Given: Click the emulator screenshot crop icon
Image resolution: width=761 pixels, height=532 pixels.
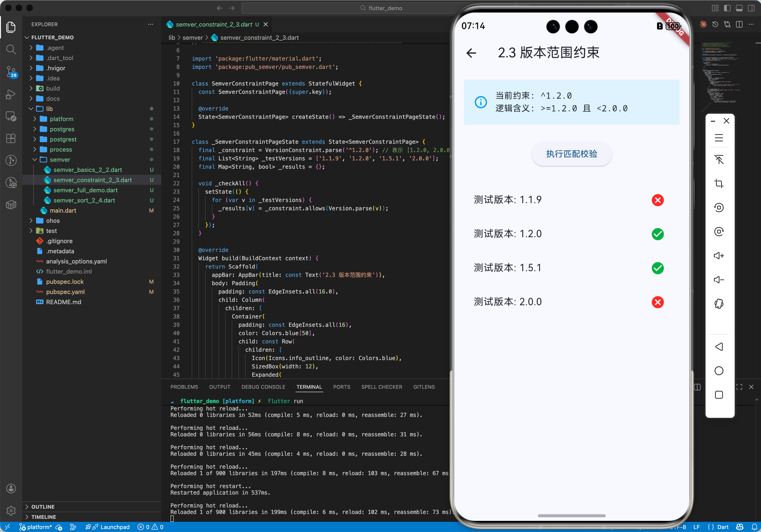Looking at the screenshot, I should 718,184.
